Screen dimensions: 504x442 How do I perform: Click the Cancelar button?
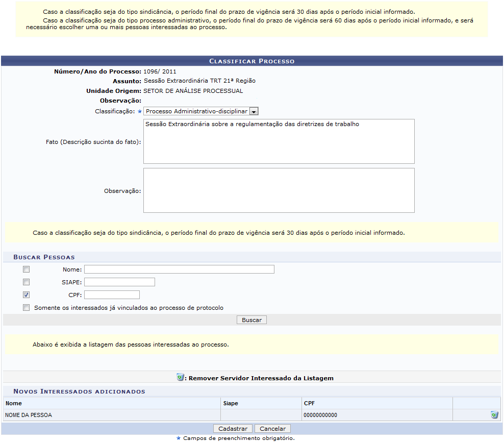click(272, 429)
